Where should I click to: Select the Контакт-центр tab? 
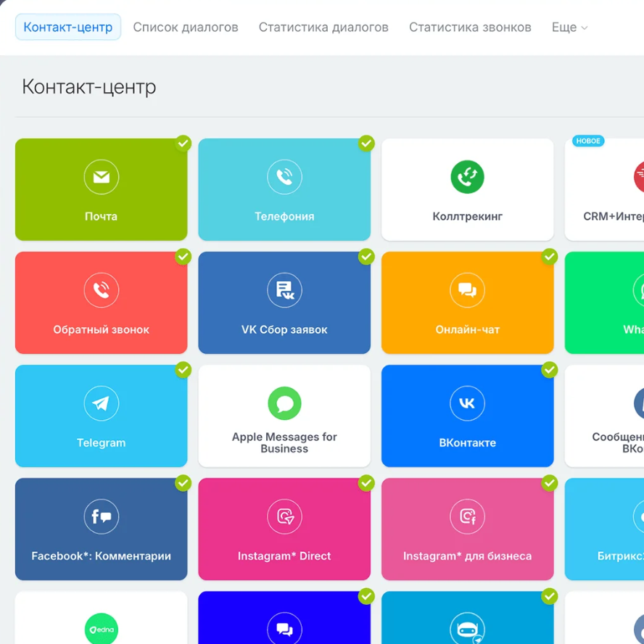click(x=68, y=27)
